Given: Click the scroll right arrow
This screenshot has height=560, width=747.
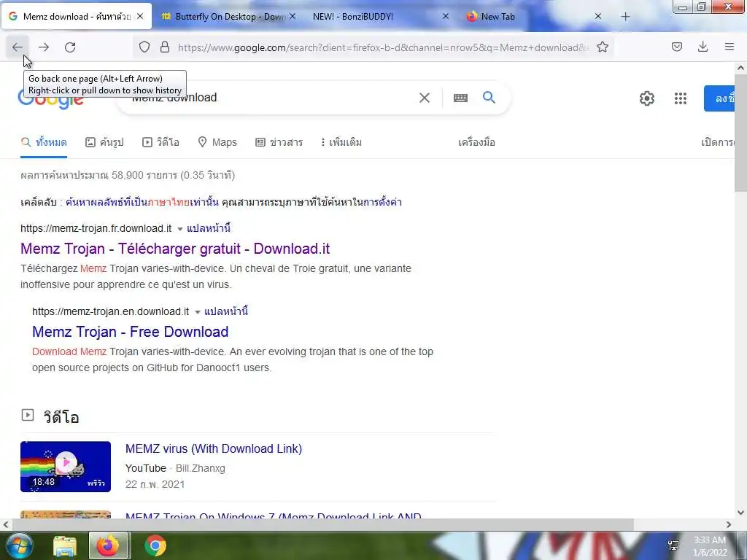Looking at the screenshot, I should pos(729,525).
